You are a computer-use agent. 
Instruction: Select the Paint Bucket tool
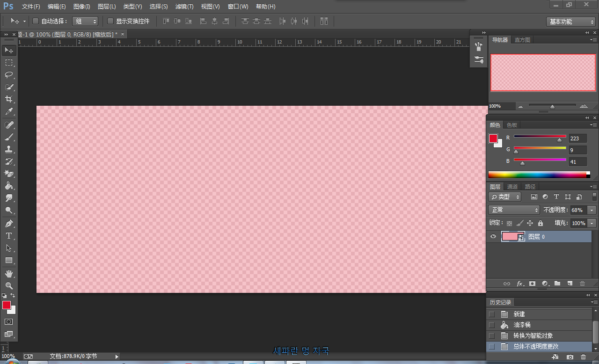click(x=9, y=186)
